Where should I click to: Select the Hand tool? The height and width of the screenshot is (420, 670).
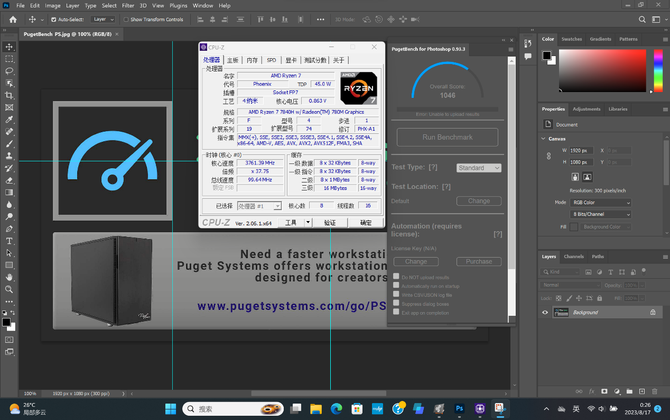pos(9,277)
